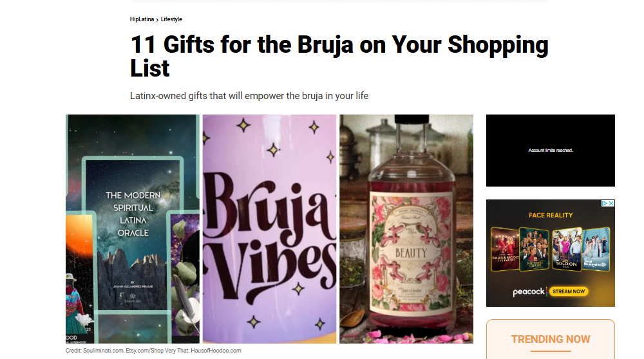644x359 pixels.
Task: Click the Beauty ritual bath bottle image
Action: click(406, 229)
